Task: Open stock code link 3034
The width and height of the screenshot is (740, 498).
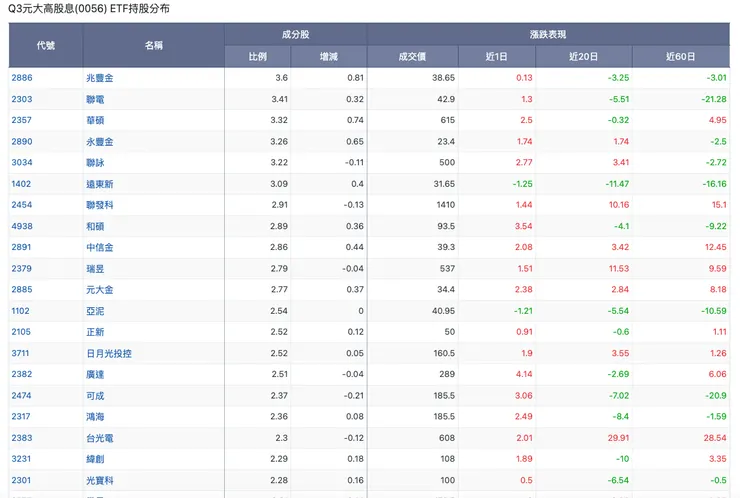Action: coord(22,162)
